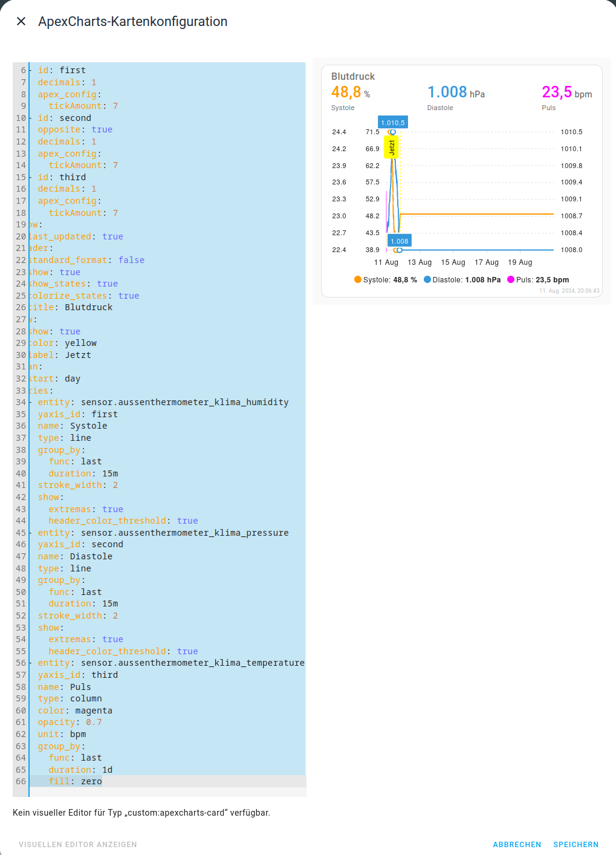Screen dimensions: 616x855
Task: Click line number 34 in the gutter
Action: [x=21, y=402]
